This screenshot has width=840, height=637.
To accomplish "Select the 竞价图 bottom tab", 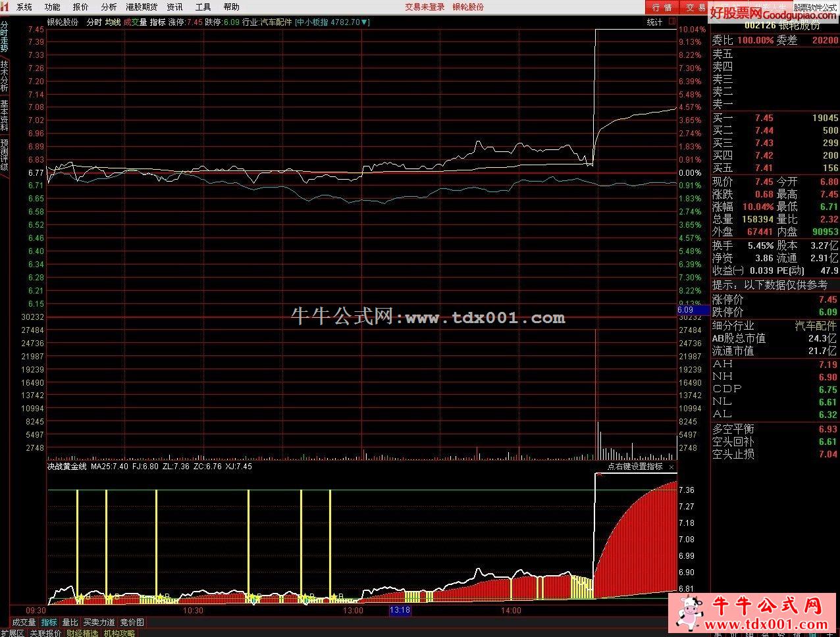I will tap(132, 622).
